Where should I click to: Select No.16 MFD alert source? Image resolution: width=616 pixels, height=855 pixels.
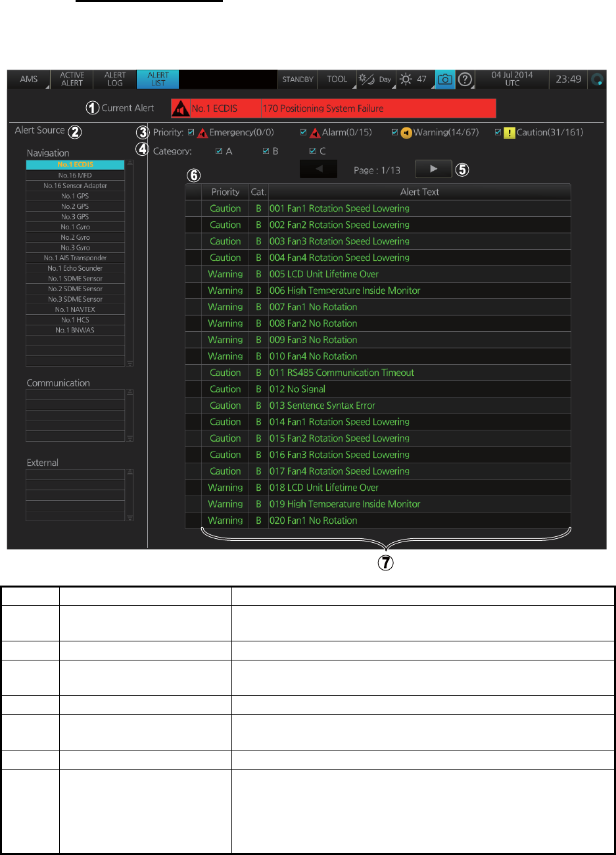point(75,175)
